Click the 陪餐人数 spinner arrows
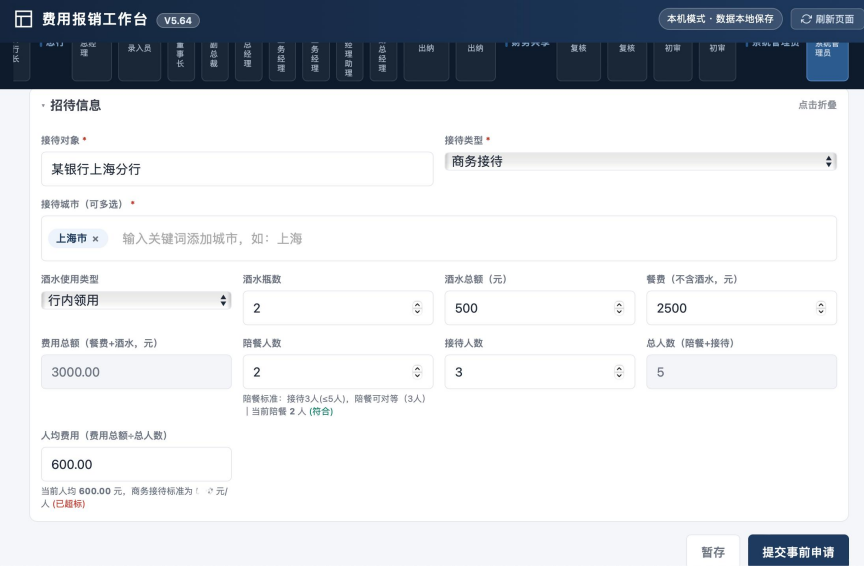Screen dimensions: 864x566 (417, 372)
